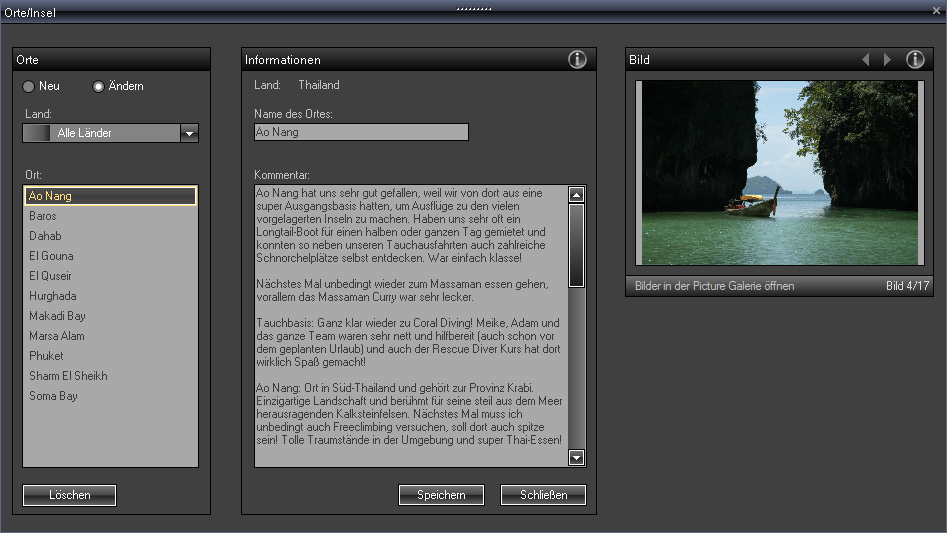Open the Alle Länder dropdown
The height and width of the screenshot is (533, 947).
pos(189,133)
